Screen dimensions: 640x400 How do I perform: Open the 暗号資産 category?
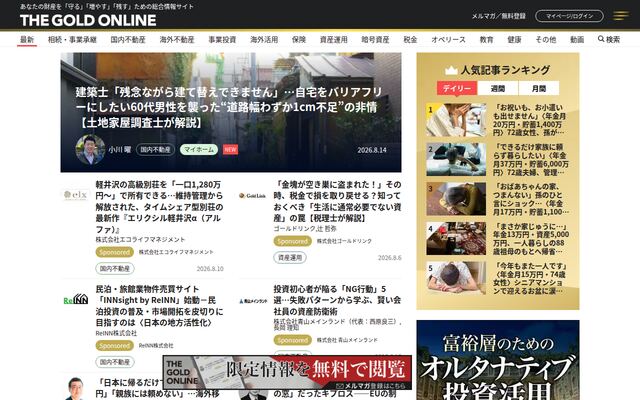click(x=375, y=40)
